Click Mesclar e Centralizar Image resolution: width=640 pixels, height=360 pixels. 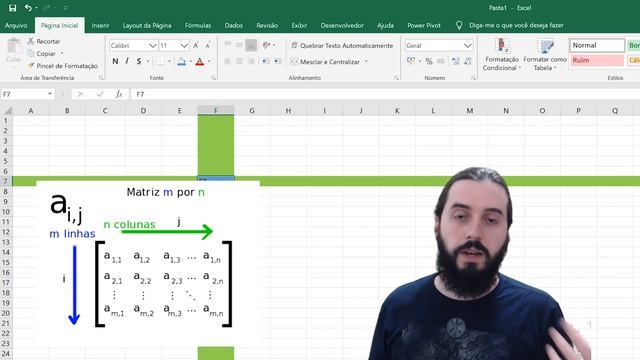coord(325,62)
